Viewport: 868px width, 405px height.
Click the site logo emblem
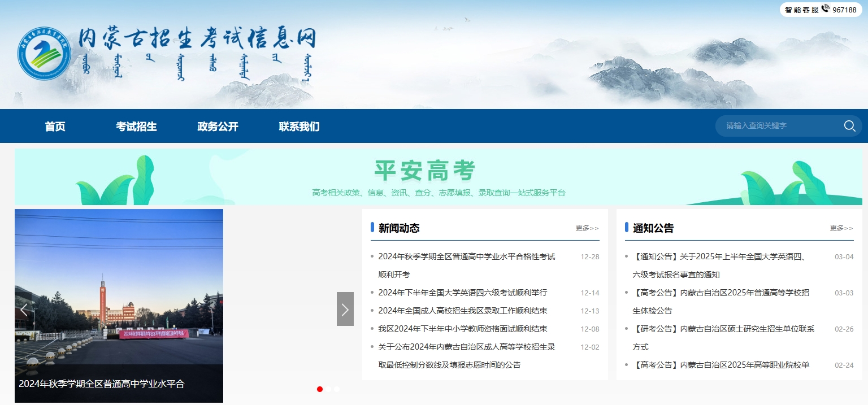tap(44, 54)
